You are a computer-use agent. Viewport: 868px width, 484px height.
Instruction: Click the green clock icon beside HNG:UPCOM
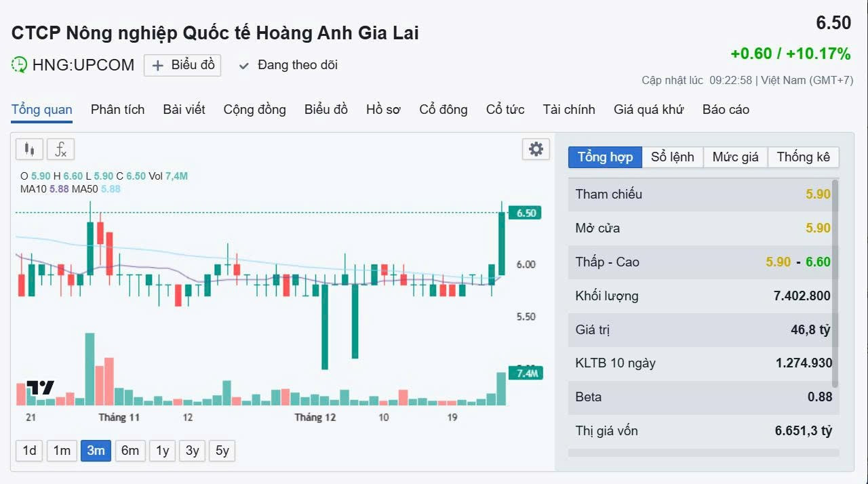pyautogui.click(x=19, y=65)
